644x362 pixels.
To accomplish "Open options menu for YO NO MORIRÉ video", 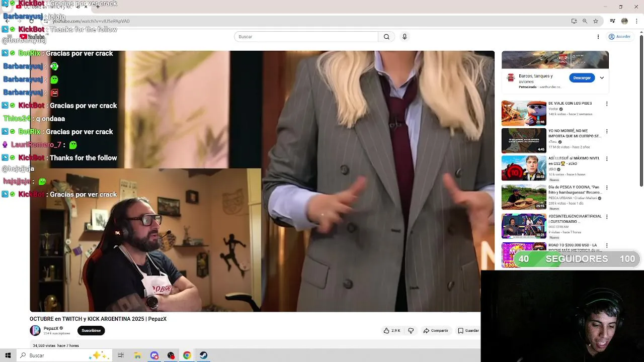I will pyautogui.click(x=607, y=131).
